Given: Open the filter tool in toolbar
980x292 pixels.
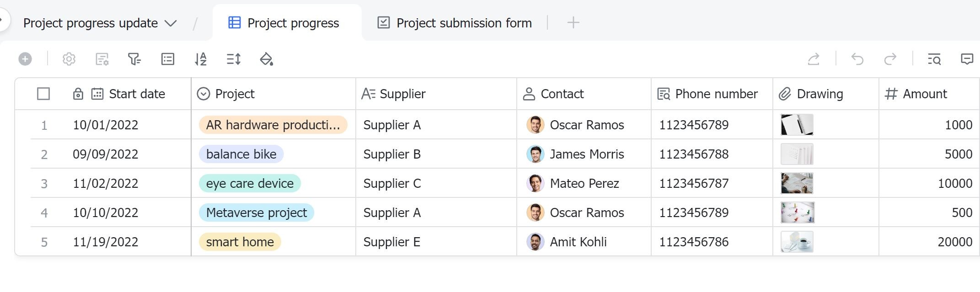Looking at the screenshot, I should click(x=134, y=59).
